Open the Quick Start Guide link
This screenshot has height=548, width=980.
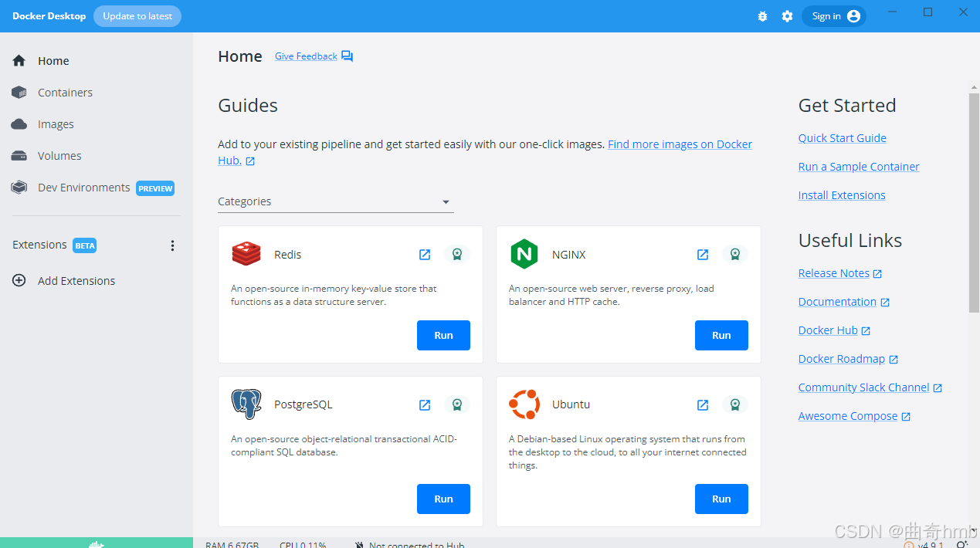click(842, 138)
